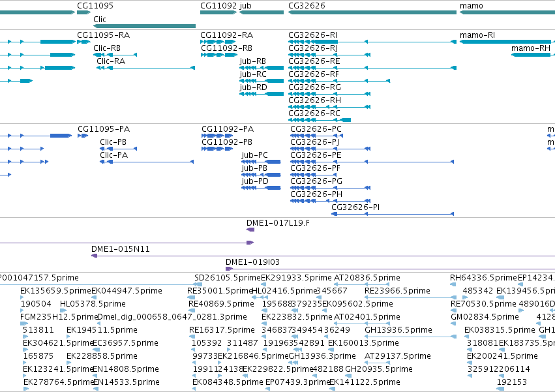Select the Clic-RA transcript label
This screenshot has width=555, height=392.
pos(111,61)
